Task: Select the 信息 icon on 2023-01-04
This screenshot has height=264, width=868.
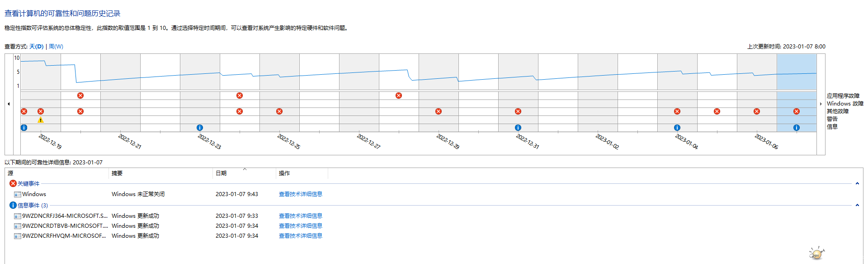Action: [677, 128]
